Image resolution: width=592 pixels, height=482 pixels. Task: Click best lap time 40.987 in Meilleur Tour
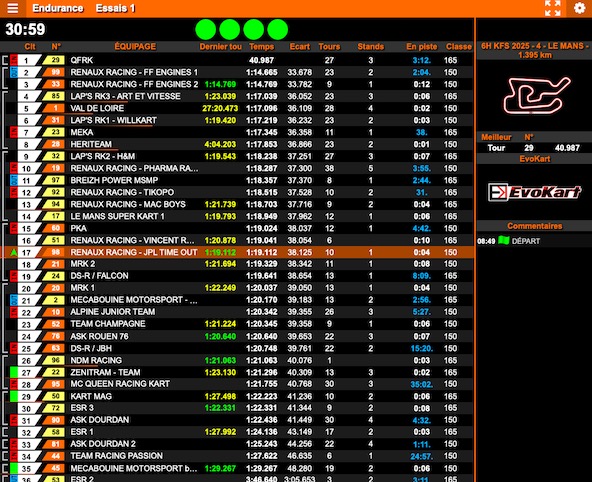tap(567, 148)
